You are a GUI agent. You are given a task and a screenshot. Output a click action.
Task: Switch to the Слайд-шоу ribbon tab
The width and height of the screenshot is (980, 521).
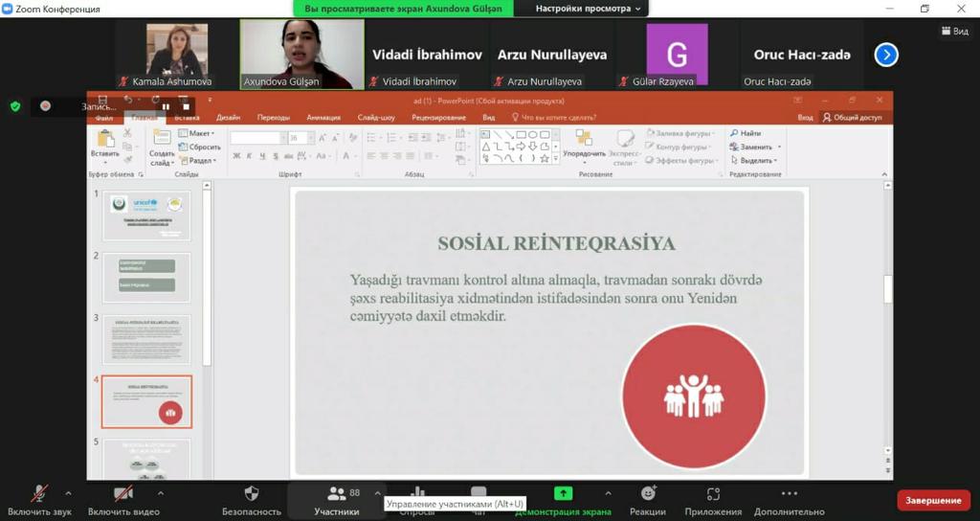coord(376,118)
